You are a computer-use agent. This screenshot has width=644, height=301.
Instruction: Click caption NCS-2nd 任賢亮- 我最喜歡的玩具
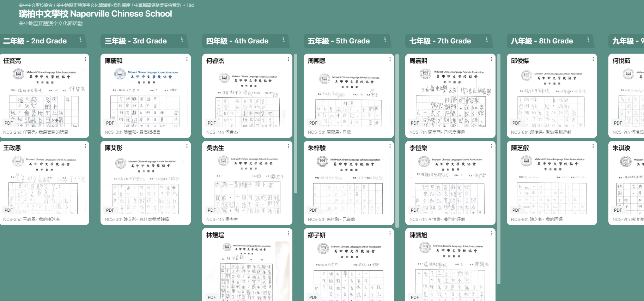36,132
